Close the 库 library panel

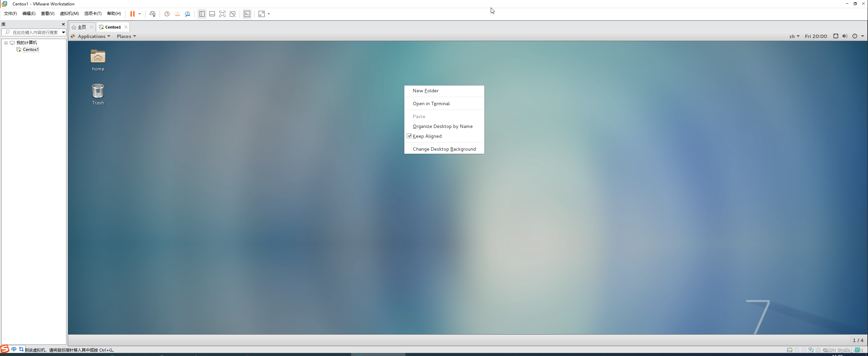[63, 24]
